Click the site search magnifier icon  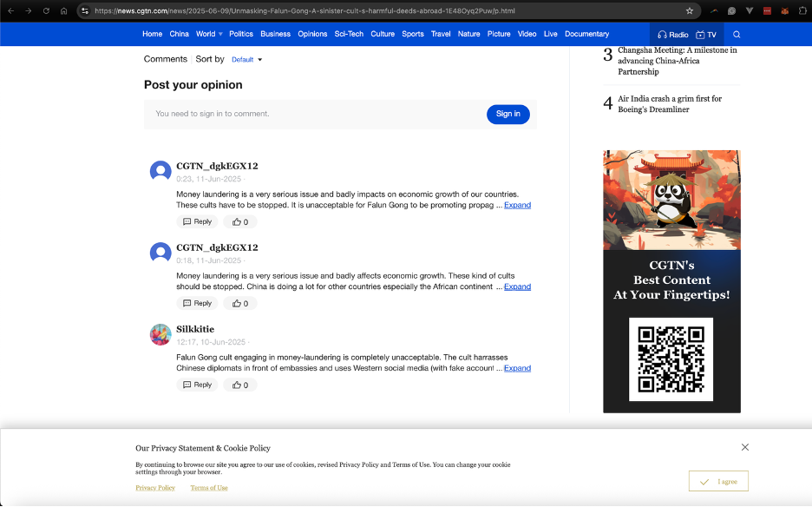(x=737, y=34)
